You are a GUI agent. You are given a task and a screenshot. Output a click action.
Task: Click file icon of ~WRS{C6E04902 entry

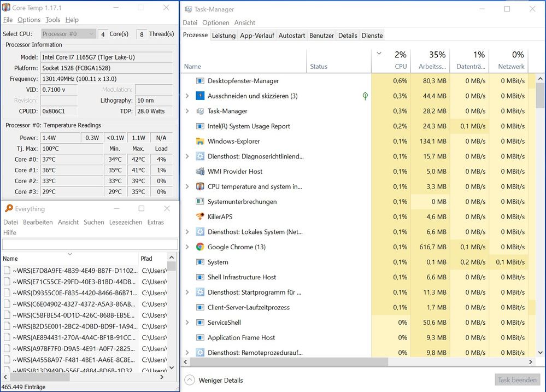[7, 304]
